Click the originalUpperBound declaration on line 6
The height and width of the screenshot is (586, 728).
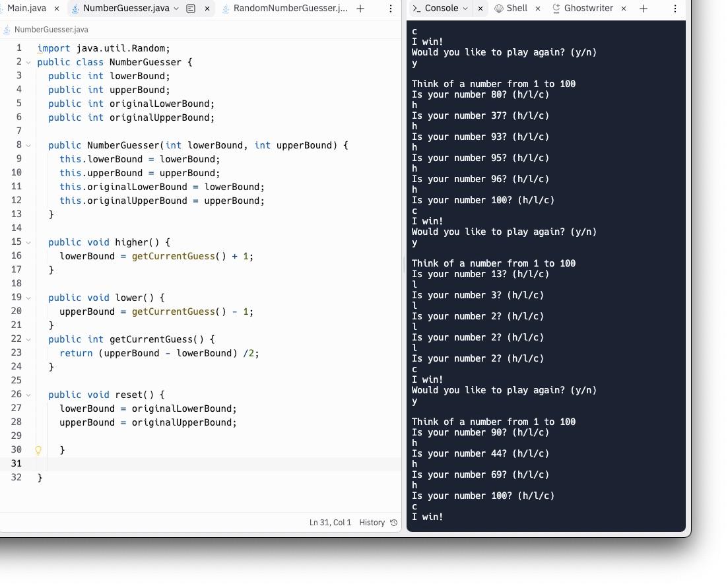point(131,118)
